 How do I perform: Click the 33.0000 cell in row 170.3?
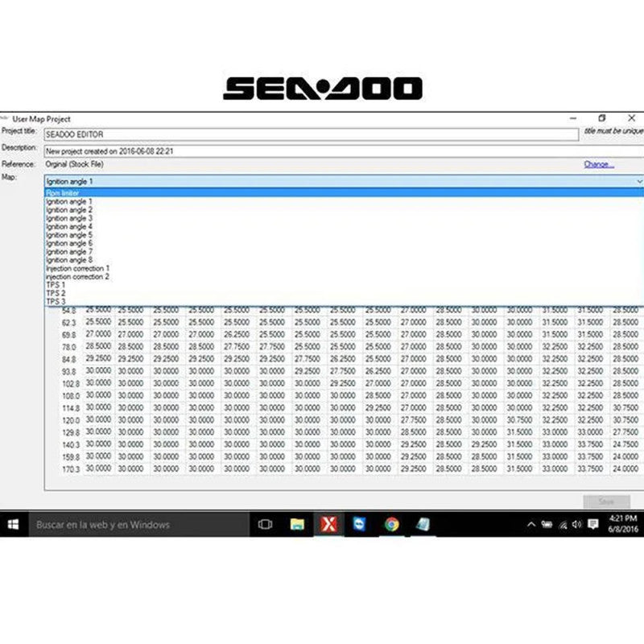[555, 469]
